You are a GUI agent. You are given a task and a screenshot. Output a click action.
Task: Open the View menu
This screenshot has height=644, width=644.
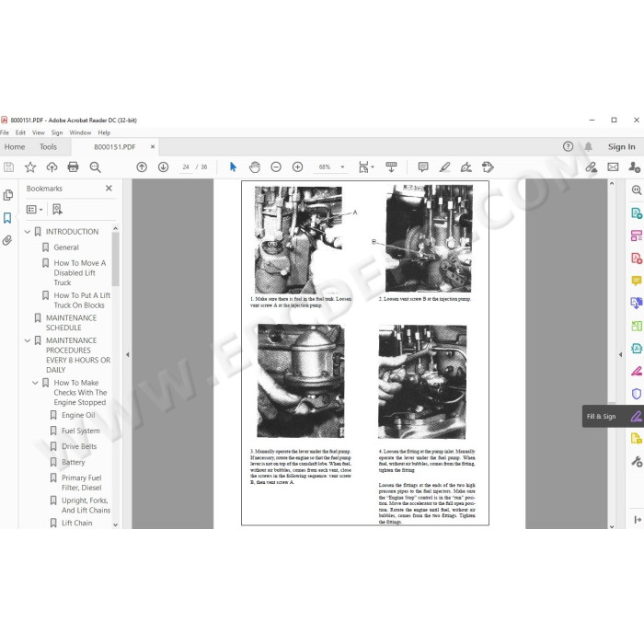pos(39,132)
